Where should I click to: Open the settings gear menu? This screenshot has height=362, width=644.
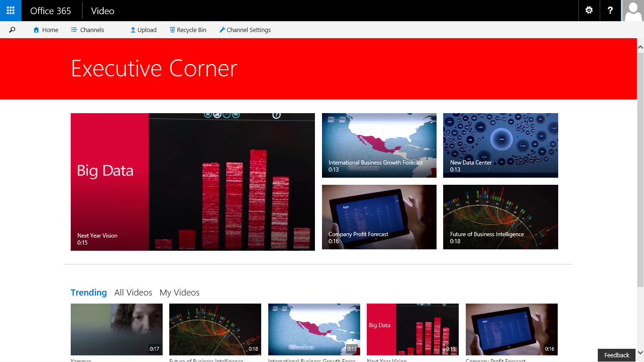tap(589, 10)
